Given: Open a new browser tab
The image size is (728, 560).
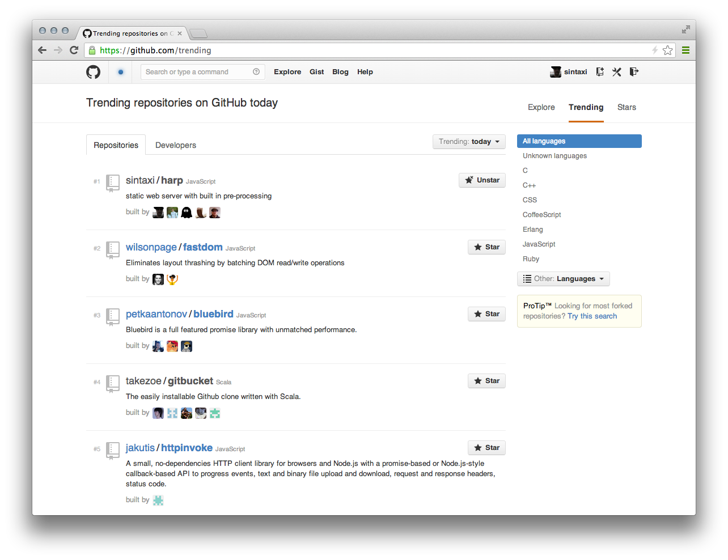Looking at the screenshot, I should coord(198,33).
